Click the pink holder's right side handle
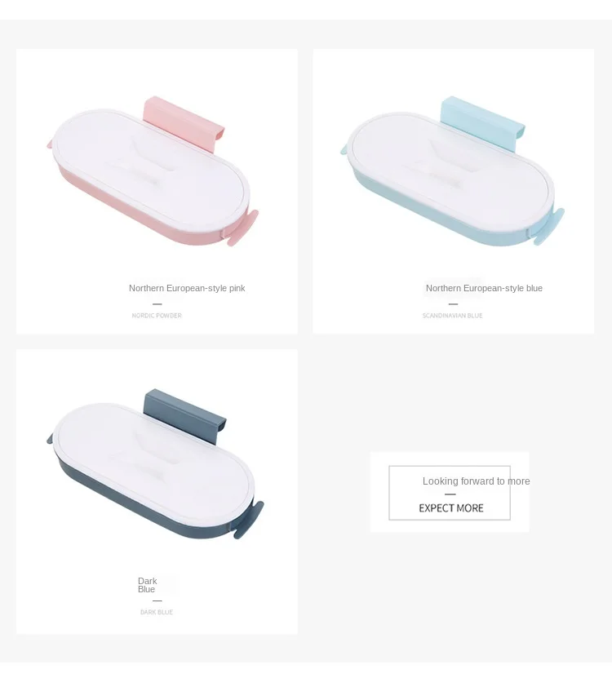612x700 pixels. tap(242, 228)
